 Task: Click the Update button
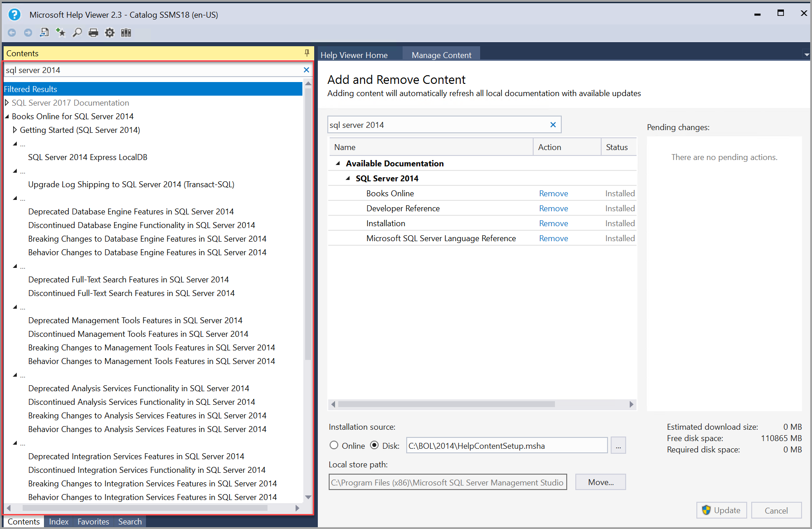click(x=721, y=510)
